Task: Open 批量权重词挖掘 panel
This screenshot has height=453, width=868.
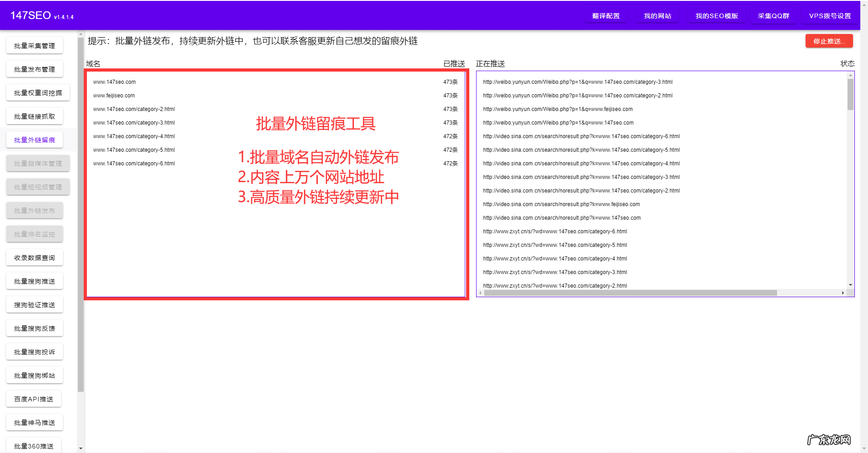Action: [x=38, y=92]
